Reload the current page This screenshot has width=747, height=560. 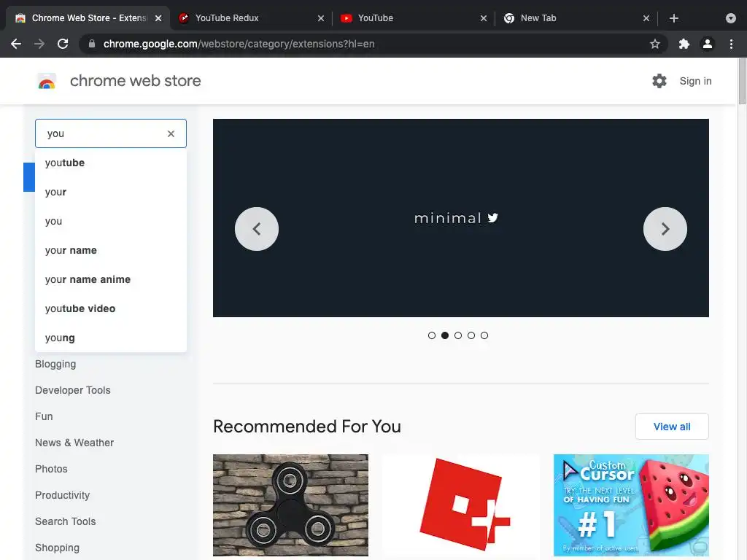point(63,44)
